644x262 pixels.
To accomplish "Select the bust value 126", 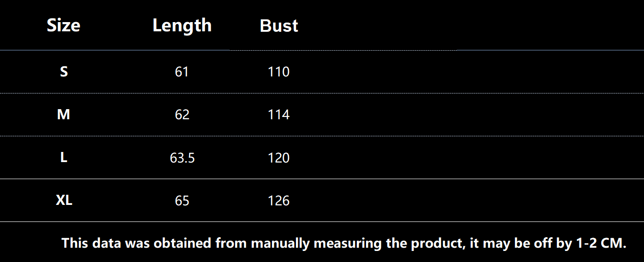I will coord(278,201).
